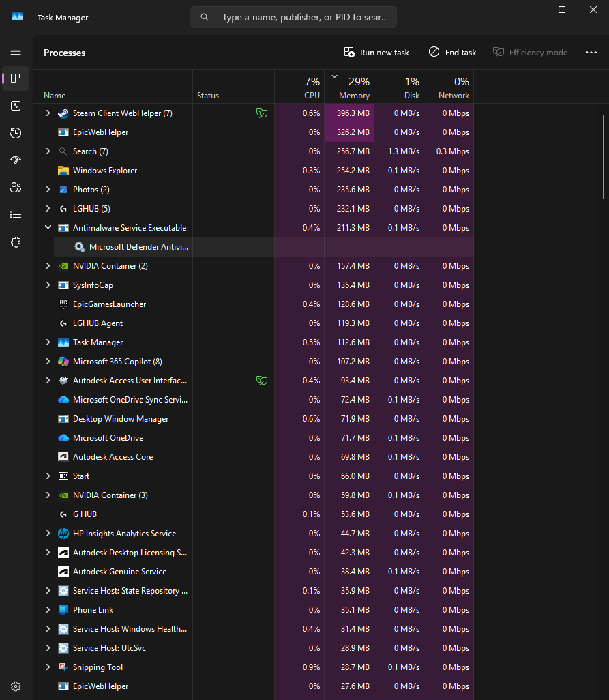Open the Startup apps sidebar icon
Viewport: 609px width, 700px height.
16,160
